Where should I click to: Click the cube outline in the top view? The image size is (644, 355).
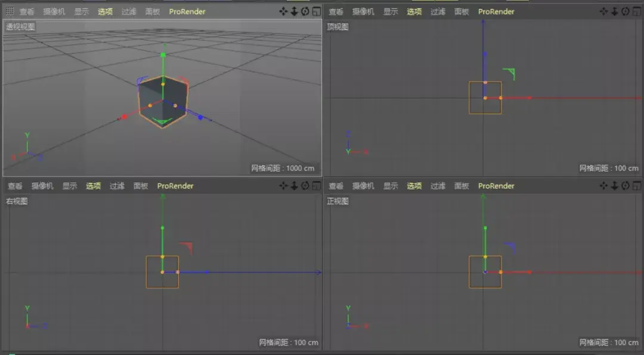click(485, 98)
